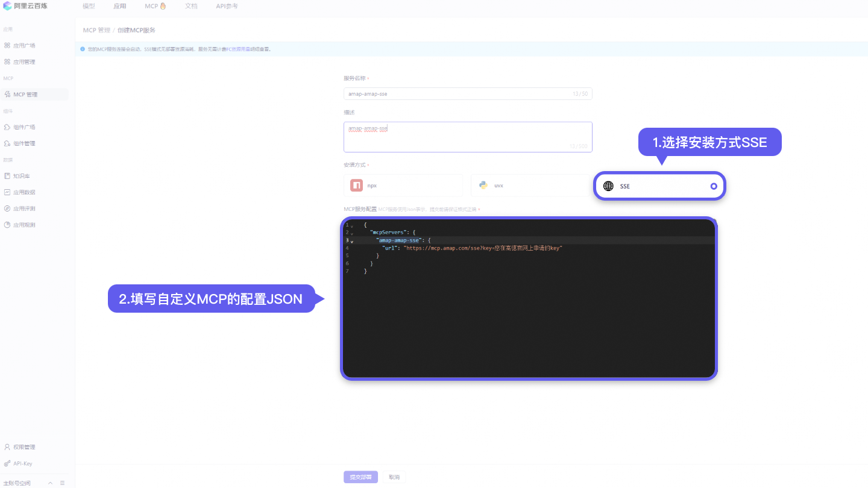Click inside the 描述 description field
Image resolution: width=868 pixels, height=488 pixels.
[468, 137]
